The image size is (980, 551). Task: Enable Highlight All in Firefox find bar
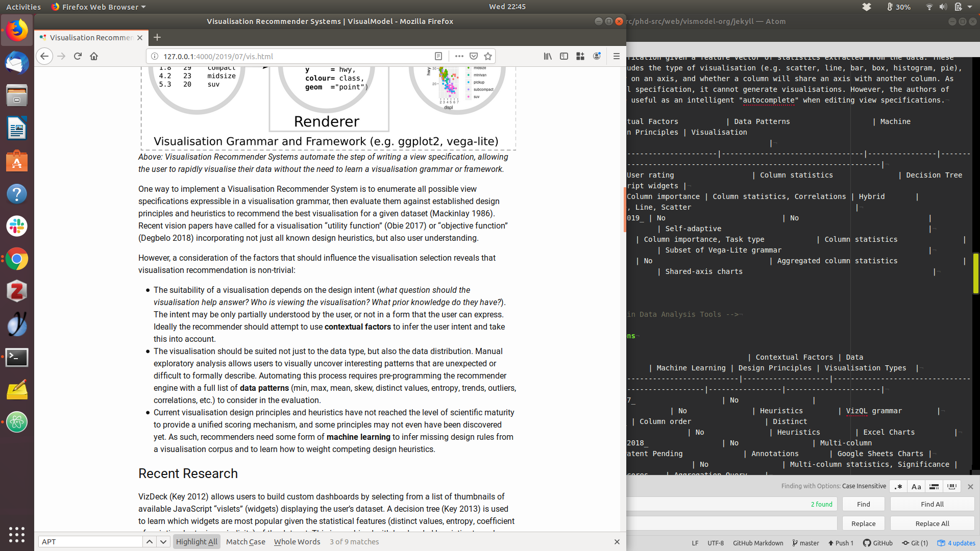pos(197,542)
